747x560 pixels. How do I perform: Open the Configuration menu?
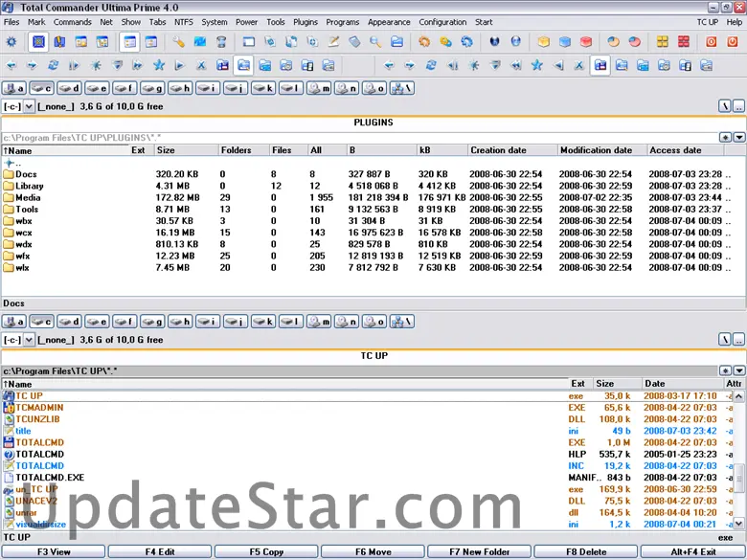(442, 22)
